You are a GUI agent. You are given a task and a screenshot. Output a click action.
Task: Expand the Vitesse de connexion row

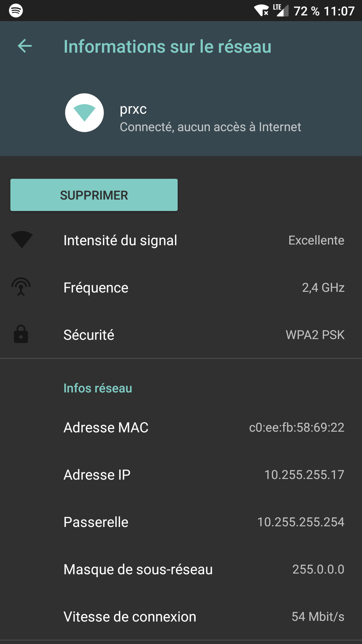point(181,616)
